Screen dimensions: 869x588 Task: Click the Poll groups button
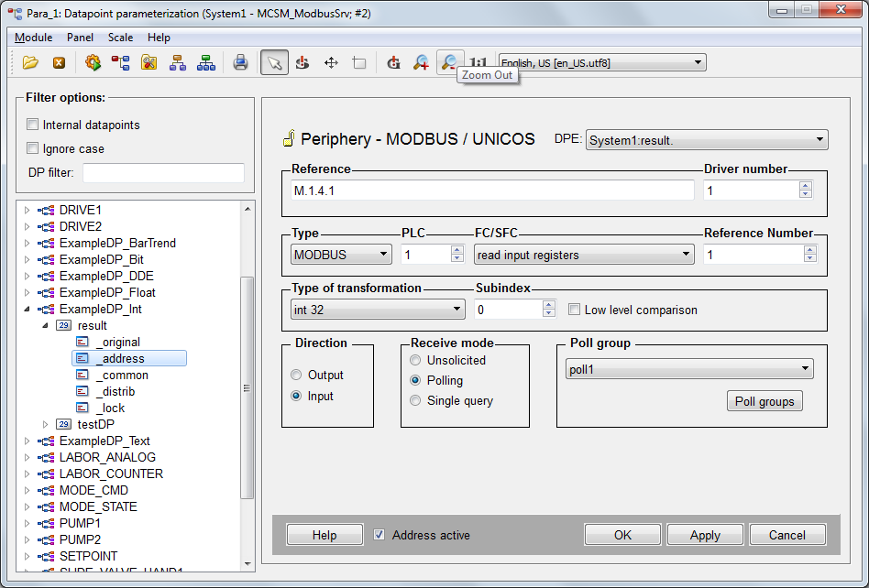pos(764,401)
